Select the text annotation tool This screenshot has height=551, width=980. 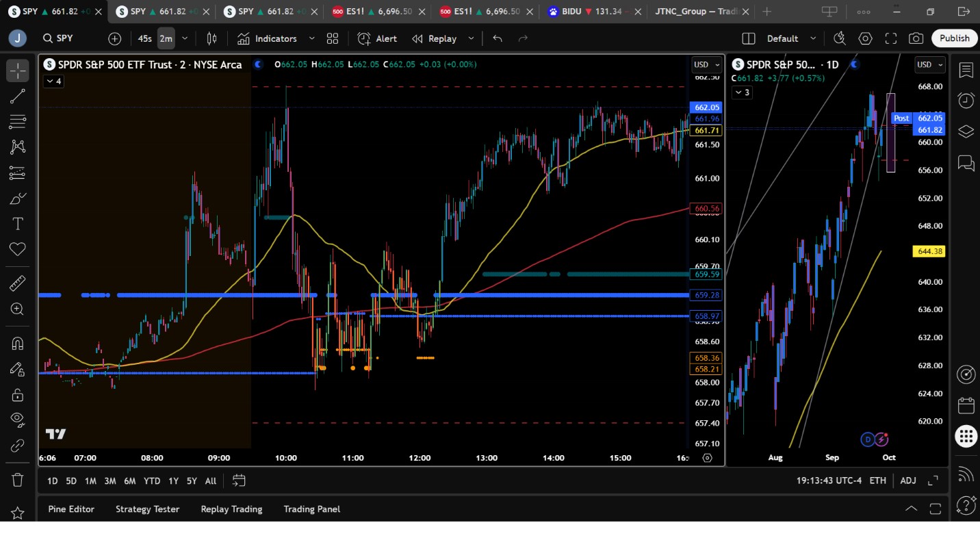[18, 224]
